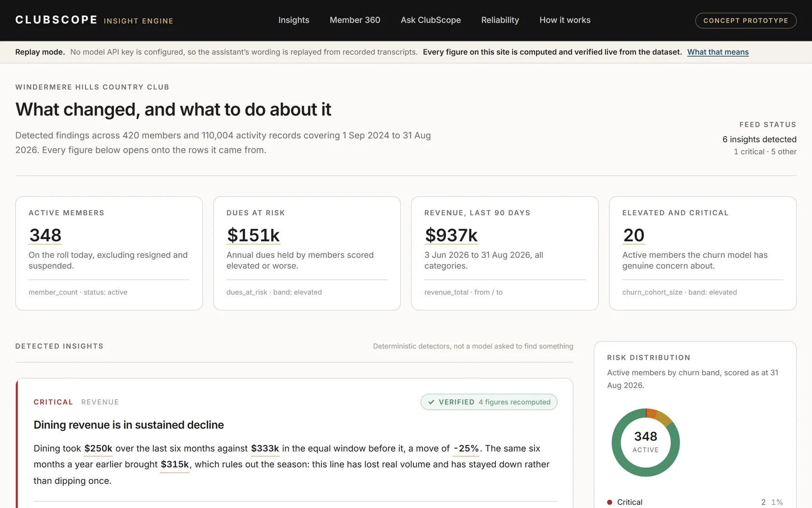812x508 pixels.
Task: Click the Verified figures recomputed badge
Action: 489,402
